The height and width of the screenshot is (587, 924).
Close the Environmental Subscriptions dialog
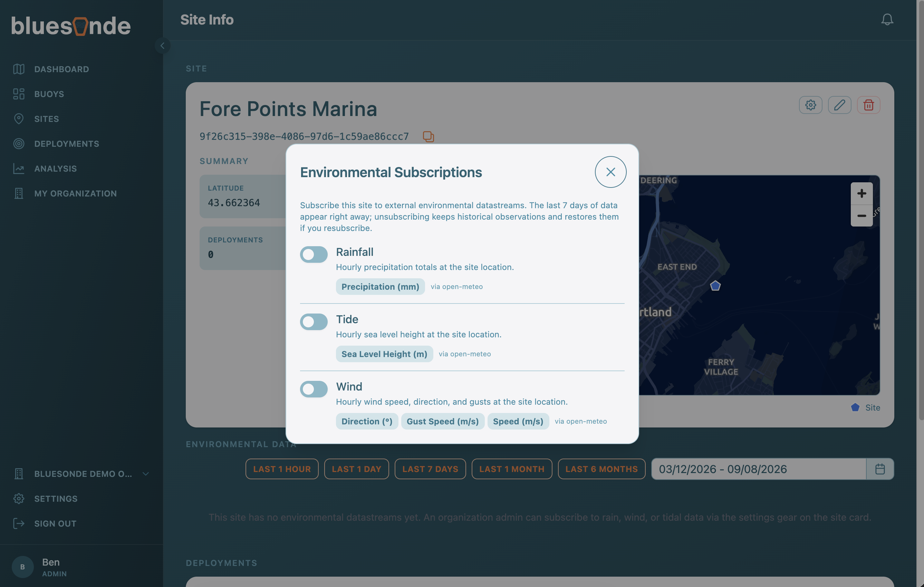610,172
